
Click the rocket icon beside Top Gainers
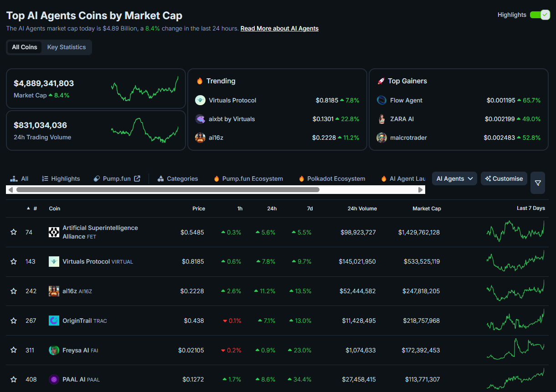(381, 81)
